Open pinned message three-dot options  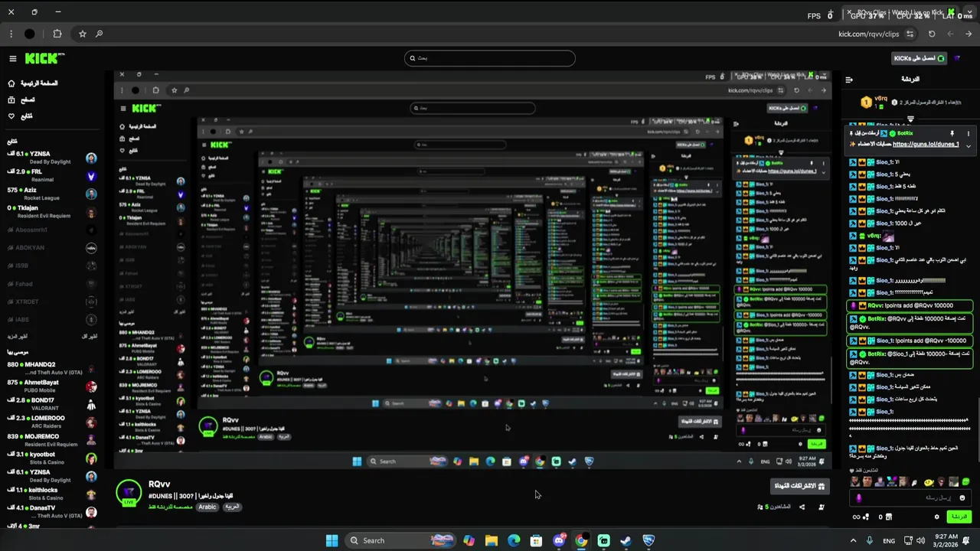click(968, 134)
